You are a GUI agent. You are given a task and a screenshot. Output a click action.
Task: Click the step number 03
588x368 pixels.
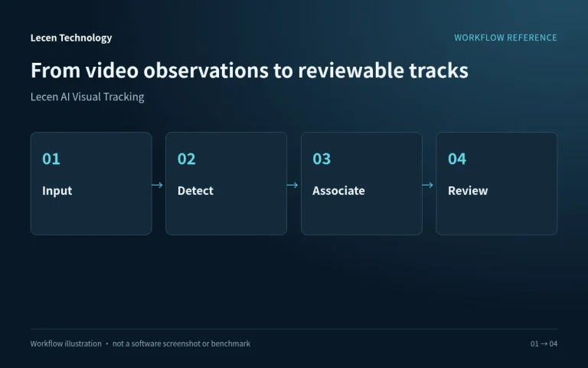(x=322, y=159)
